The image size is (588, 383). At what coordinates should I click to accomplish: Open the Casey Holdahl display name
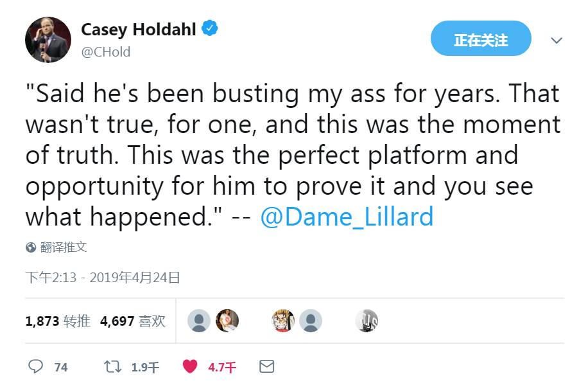[138, 30]
